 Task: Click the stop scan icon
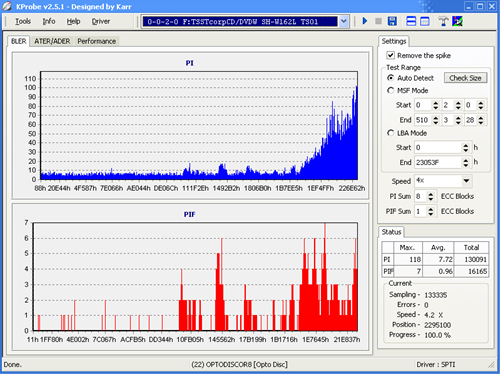click(x=378, y=21)
